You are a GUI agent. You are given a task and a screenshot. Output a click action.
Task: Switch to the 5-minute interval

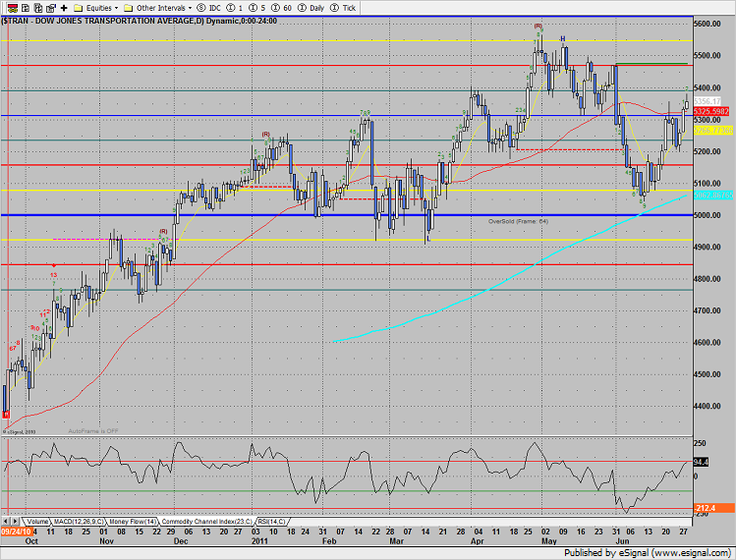point(257,8)
